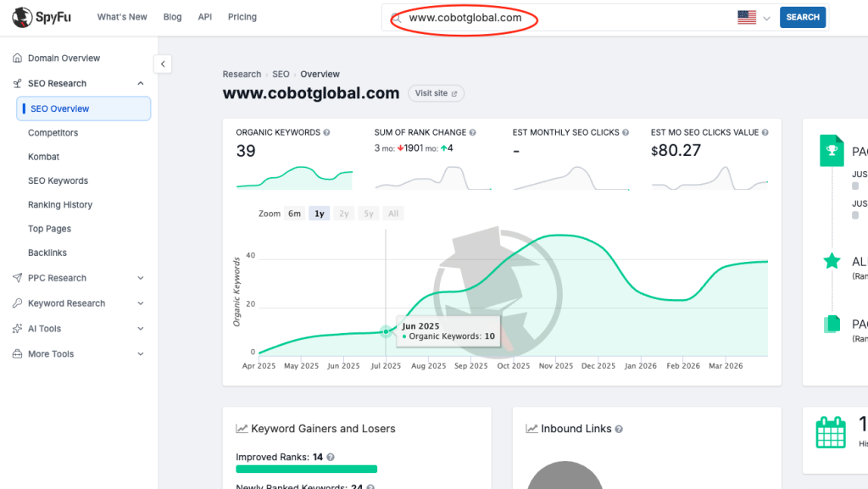Open the US flag country dropdown
868x489 pixels.
pyautogui.click(x=753, y=17)
